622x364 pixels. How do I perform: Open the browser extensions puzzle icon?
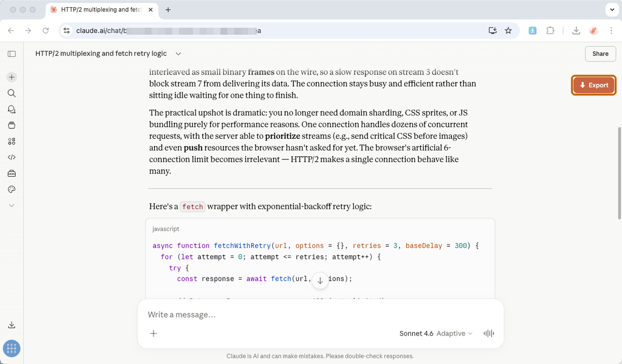550,31
